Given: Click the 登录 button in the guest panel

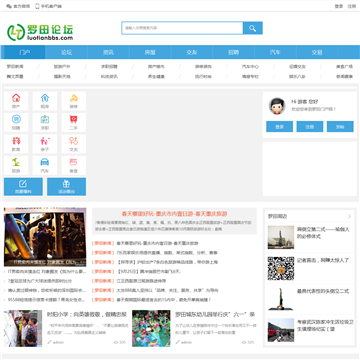Looking at the screenshot, I should click(279, 127).
